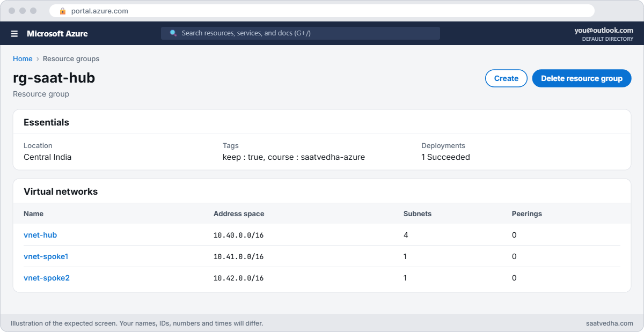Image resolution: width=644 pixels, height=332 pixels.
Task: Open the vnet-spoke1 virtual network
Action: point(46,256)
